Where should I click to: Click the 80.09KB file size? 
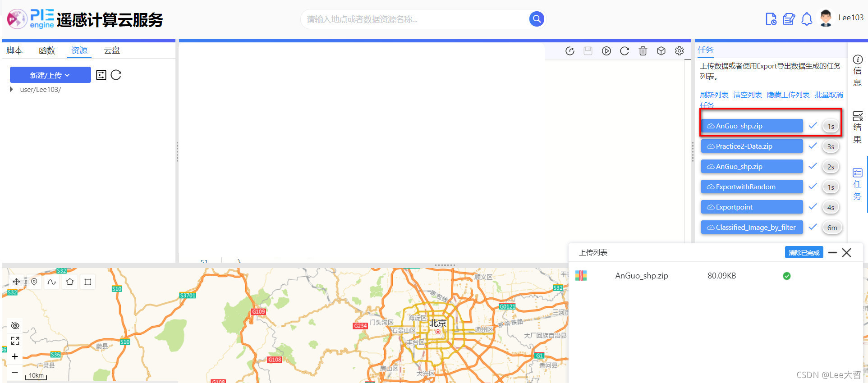click(721, 275)
